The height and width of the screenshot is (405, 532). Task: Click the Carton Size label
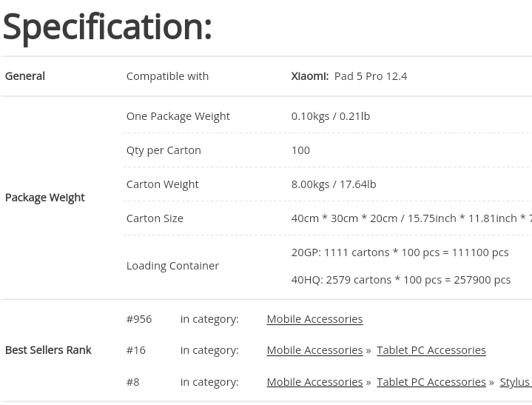coord(155,218)
